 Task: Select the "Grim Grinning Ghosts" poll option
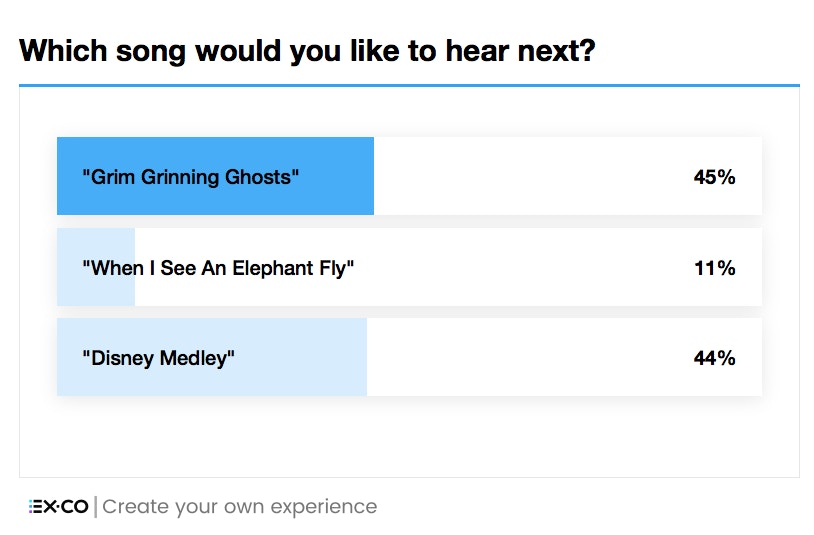tap(409, 176)
